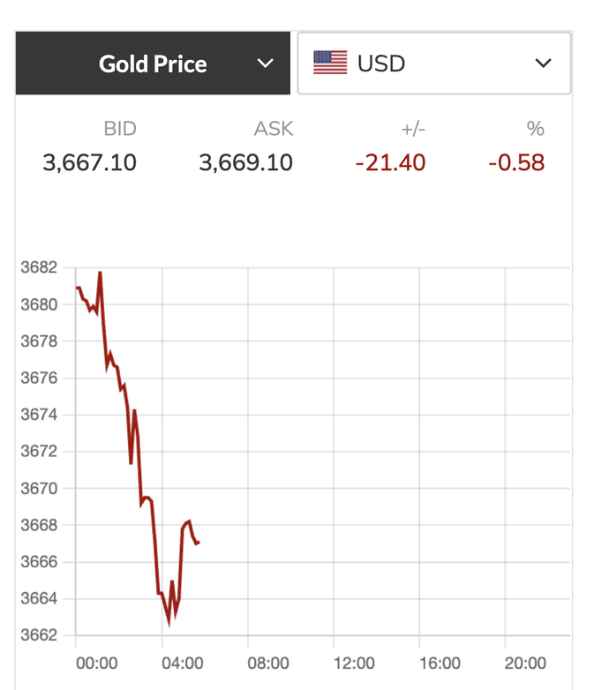Click the chevron arrow next to USD

544,64
